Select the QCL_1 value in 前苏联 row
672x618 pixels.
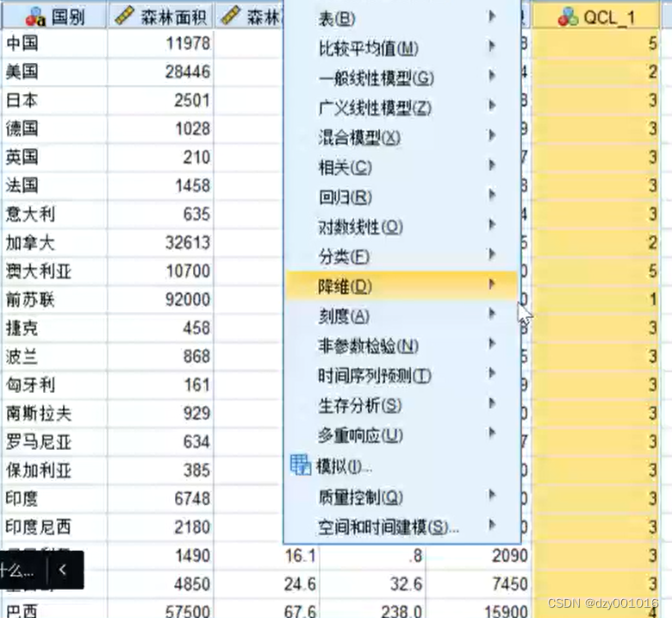click(x=595, y=299)
